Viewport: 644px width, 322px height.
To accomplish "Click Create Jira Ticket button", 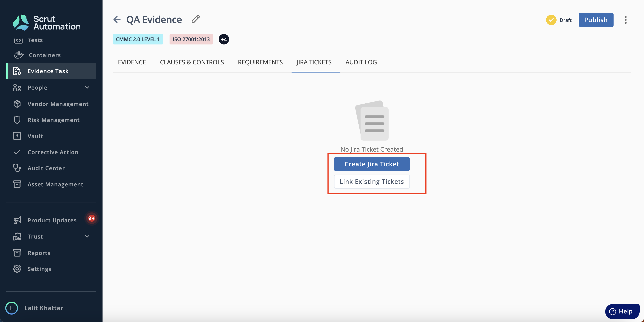I will coord(372,164).
